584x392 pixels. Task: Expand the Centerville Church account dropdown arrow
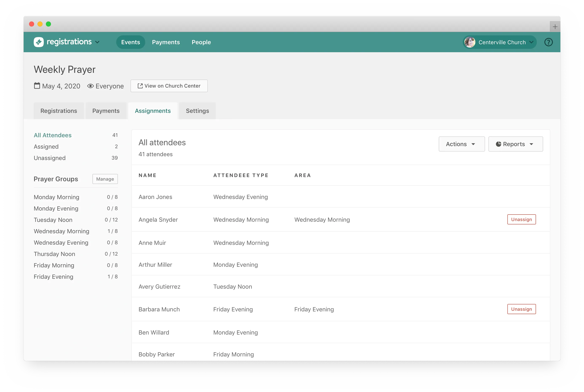(532, 42)
